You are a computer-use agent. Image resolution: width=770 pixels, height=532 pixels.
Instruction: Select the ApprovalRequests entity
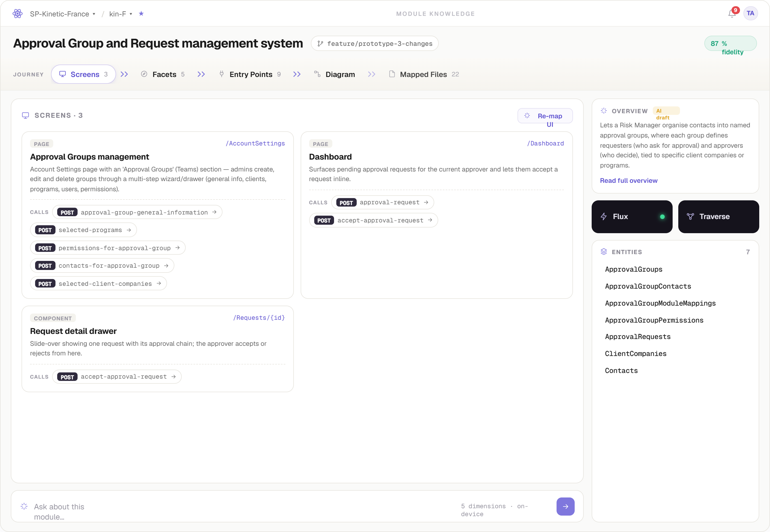(638, 337)
